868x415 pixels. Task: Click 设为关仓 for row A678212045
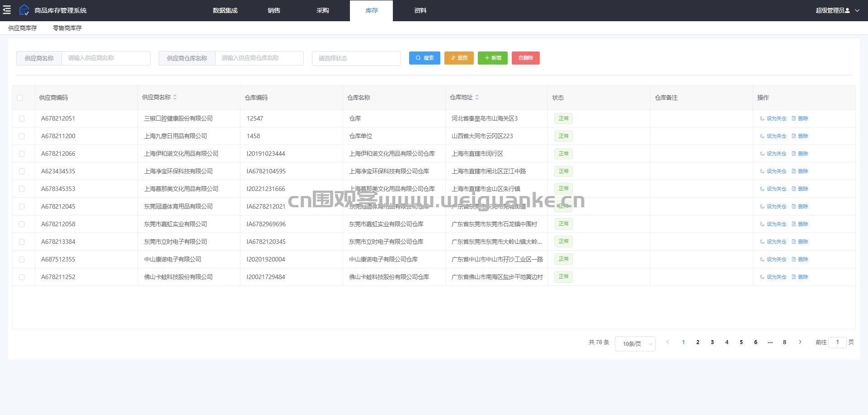click(773, 206)
